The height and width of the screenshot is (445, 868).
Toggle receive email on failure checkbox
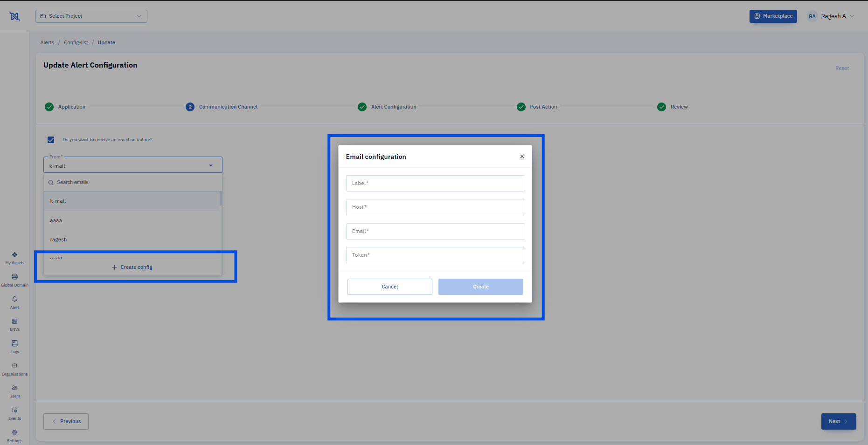tap(51, 140)
